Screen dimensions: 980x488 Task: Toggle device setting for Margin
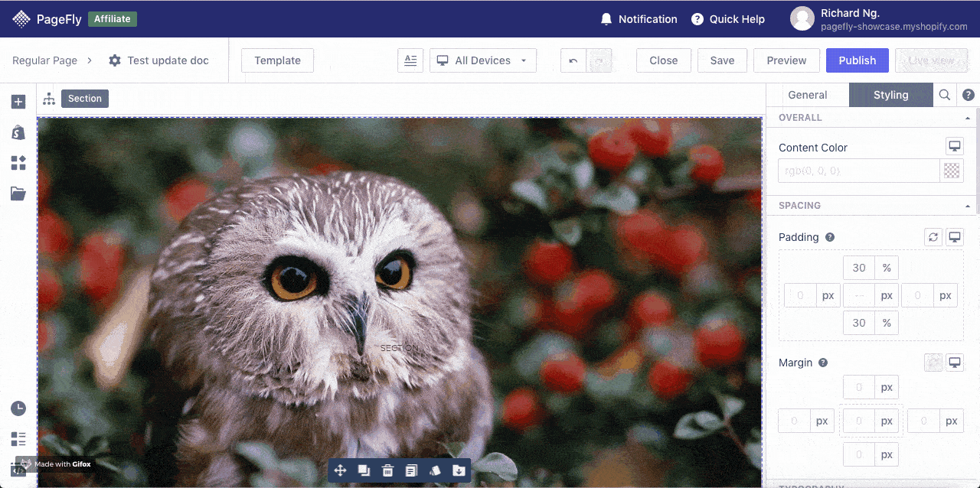click(955, 363)
